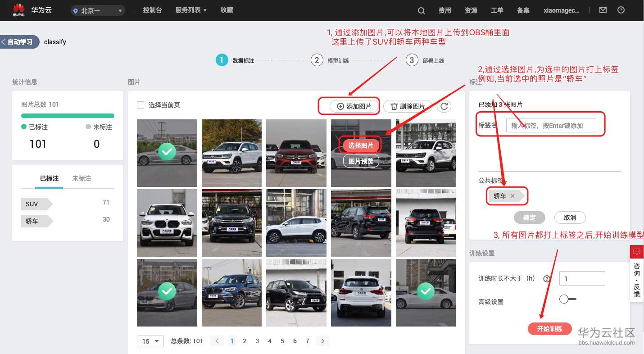Screen dimensions: 644x354
Task: Go back via 自动学习 arrow
Action: pyautogui.click(x=20, y=42)
